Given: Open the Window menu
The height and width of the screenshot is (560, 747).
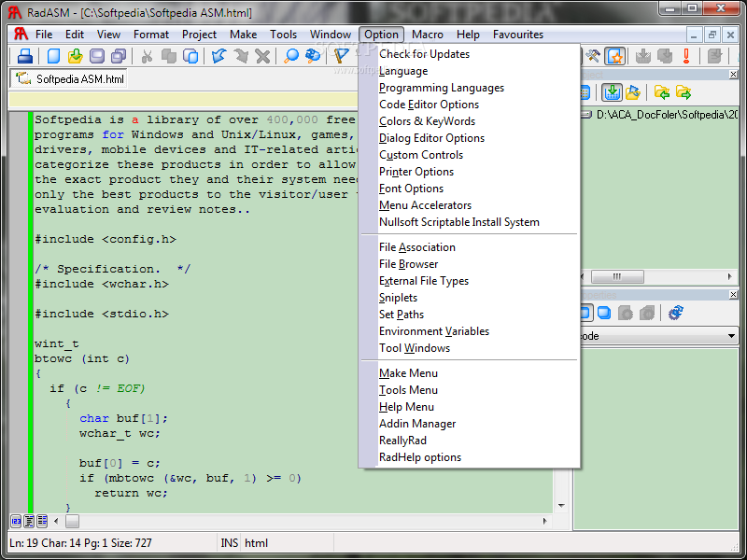Looking at the screenshot, I should [331, 35].
